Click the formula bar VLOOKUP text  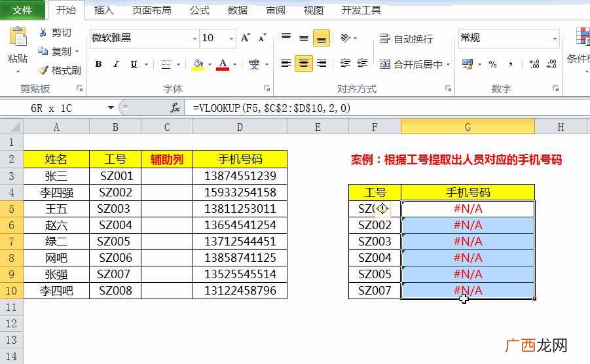271,108
